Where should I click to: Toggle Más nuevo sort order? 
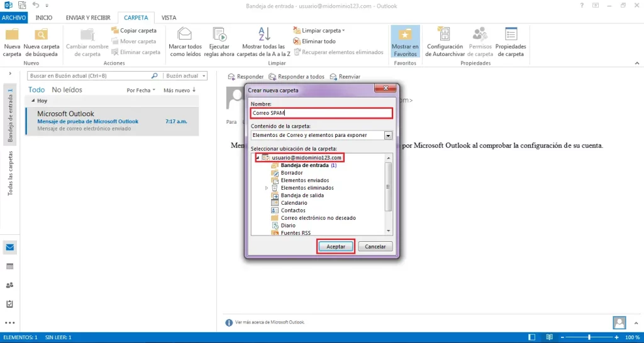click(x=179, y=90)
